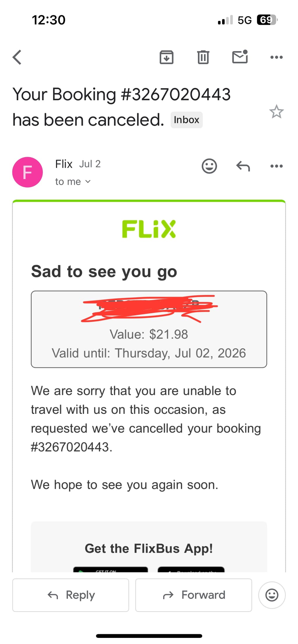The height and width of the screenshot is (644, 298).
Task: Reply using the arrow icon beside the sender
Action: 243,166
